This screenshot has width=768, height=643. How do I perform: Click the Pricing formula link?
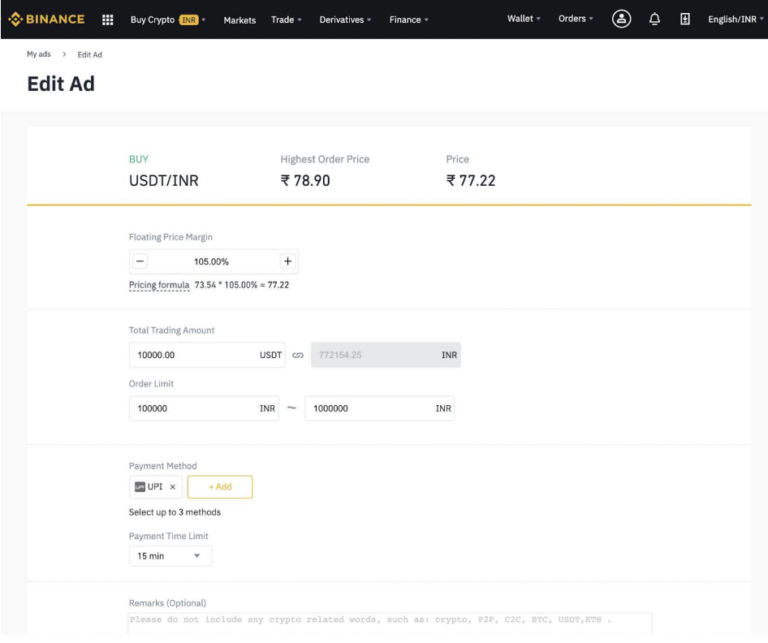coord(159,285)
